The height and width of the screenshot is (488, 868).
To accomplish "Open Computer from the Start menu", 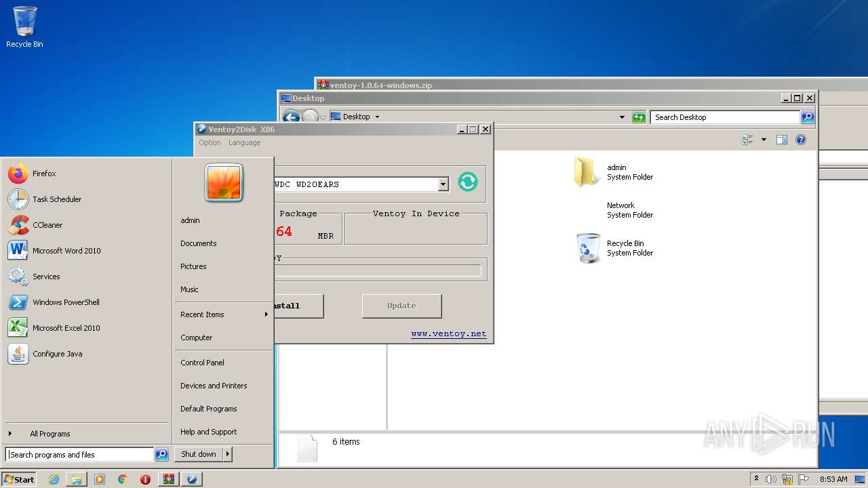I will coord(224,338).
